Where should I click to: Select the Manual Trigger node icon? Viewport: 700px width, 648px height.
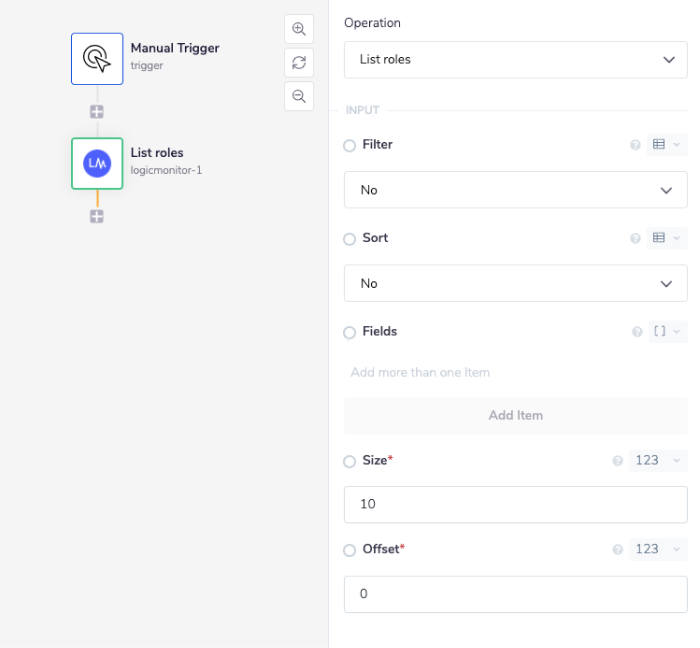[97, 59]
